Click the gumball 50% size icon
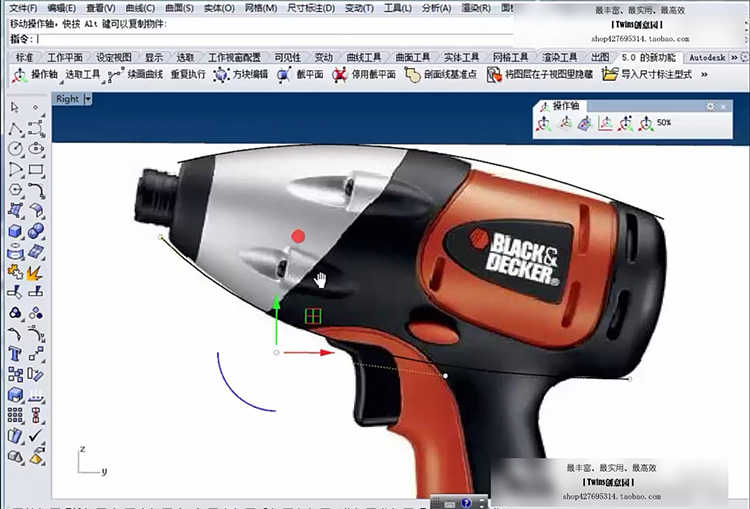Screen dimensions: 750x509 [654, 124]
